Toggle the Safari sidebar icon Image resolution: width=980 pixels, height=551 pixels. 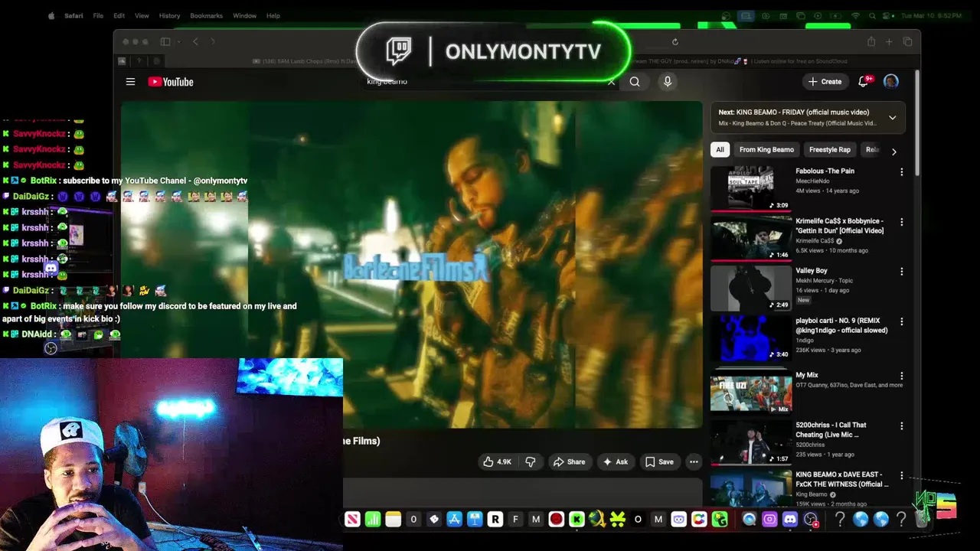(165, 42)
